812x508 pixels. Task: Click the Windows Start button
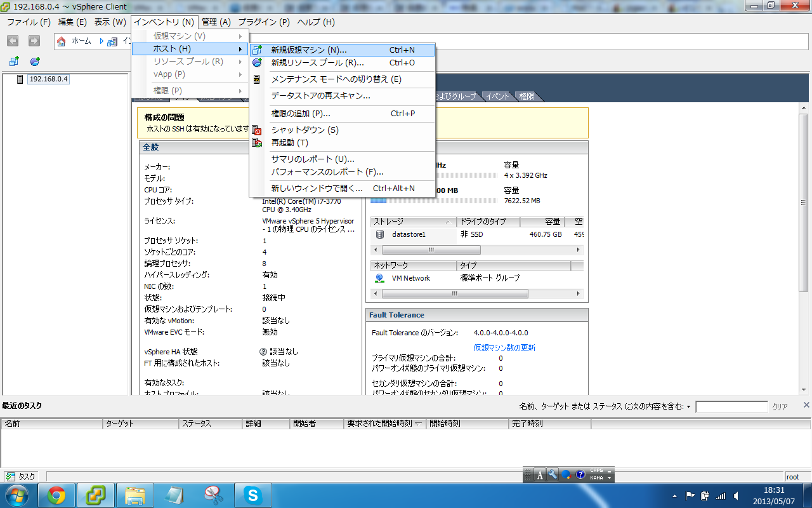pyautogui.click(x=17, y=495)
